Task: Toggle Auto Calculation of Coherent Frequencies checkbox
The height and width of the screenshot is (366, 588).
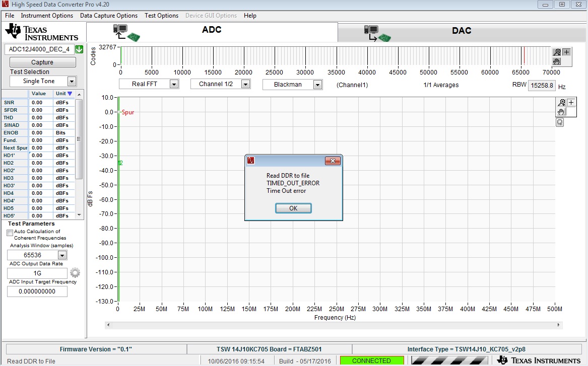Action: (10, 233)
